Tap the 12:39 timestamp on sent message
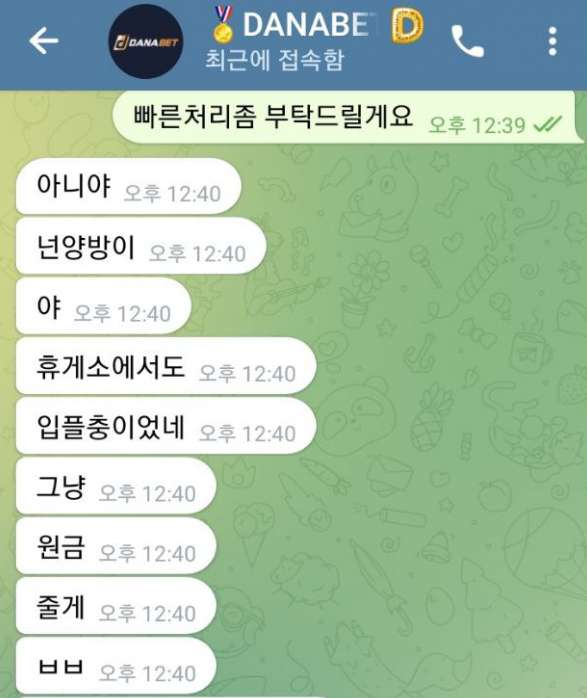Screen dimensions: 587x698 (x=477, y=125)
